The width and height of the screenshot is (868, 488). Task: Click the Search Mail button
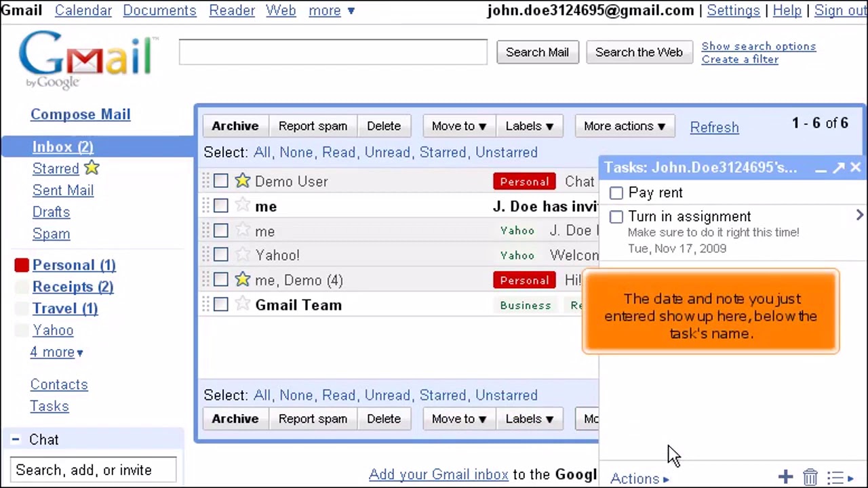point(537,52)
